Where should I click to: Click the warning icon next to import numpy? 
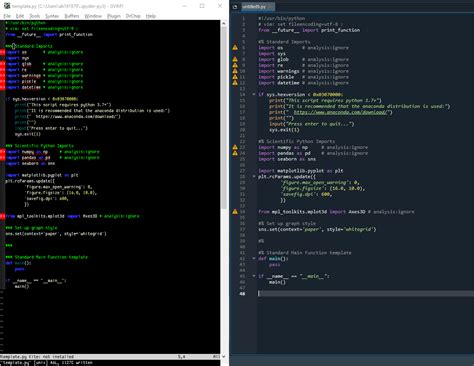pyautogui.click(x=235, y=147)
